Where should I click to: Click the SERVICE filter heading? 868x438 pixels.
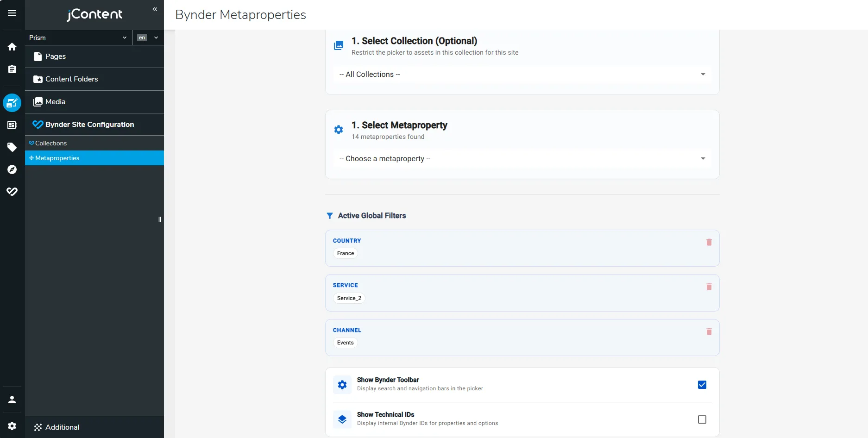pyautogui.click(x=346, y=285)
